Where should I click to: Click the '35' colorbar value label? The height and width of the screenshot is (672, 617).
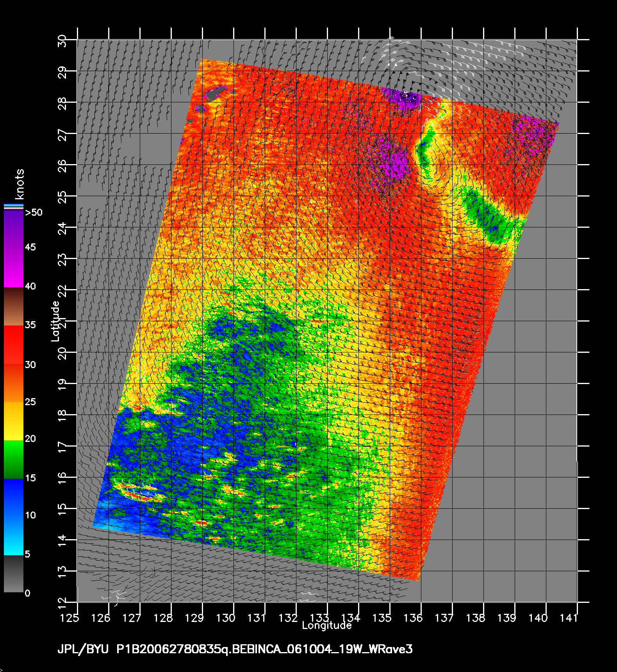(x=30, y=325)
